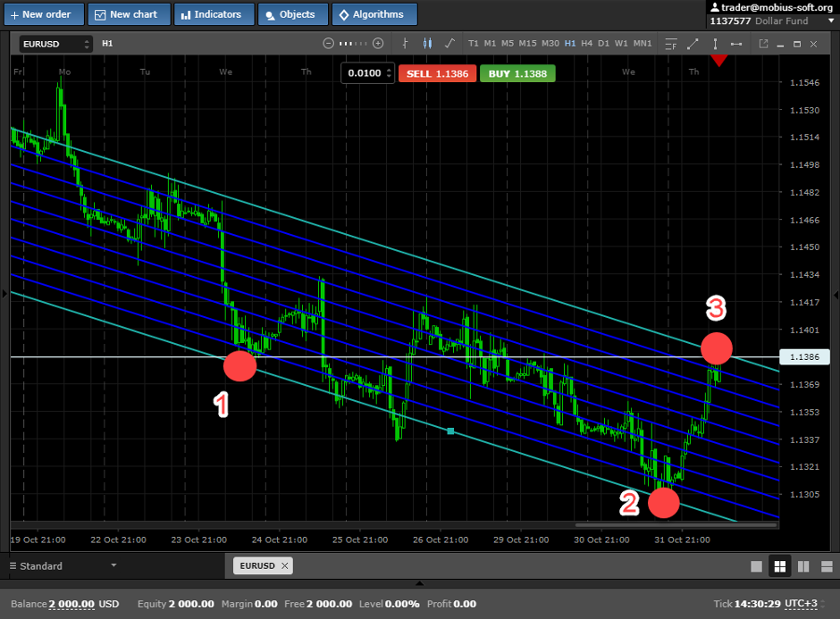This screenshot has height=619, width=840.
Task: Click the red triangle marker atop chart
Action: click(x=719, y=60)
